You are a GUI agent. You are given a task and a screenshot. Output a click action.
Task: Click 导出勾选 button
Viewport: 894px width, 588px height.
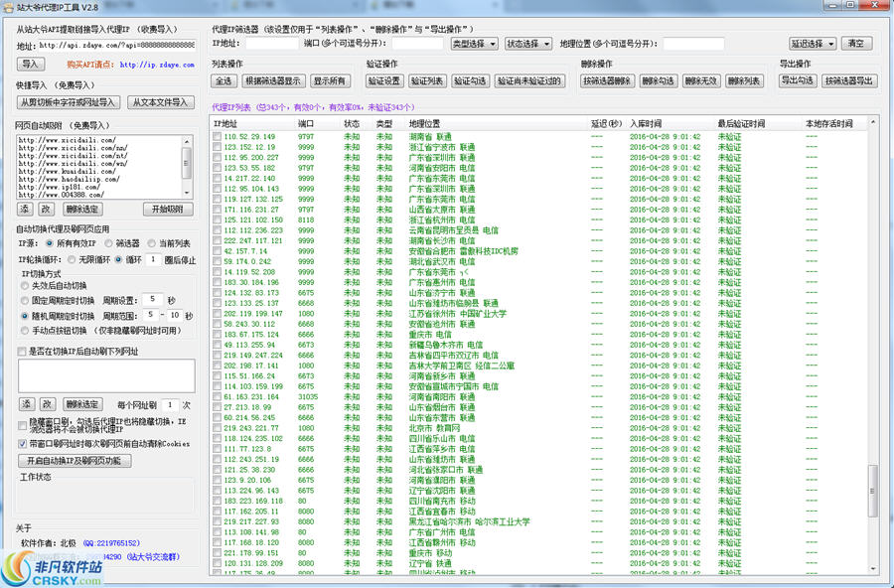798,81
